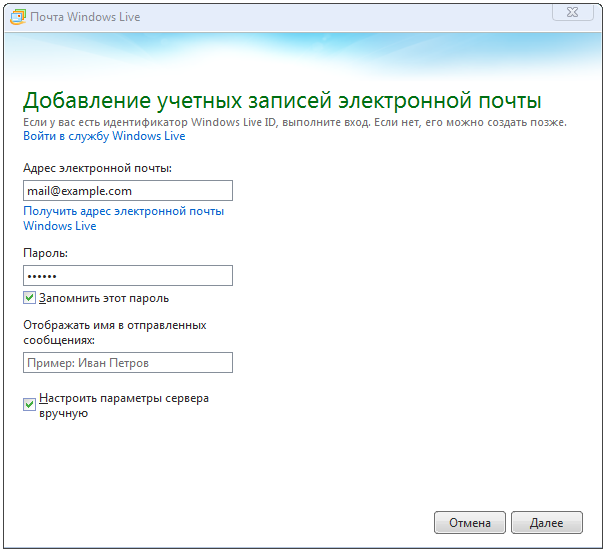Click the Windows Live Mail title bar icon
604x550 pixels.
[18, 17]
